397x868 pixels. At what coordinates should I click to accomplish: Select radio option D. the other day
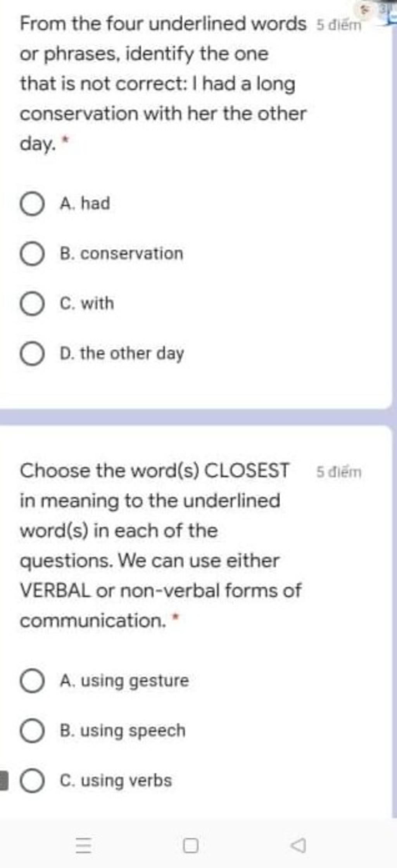[32, 354]
